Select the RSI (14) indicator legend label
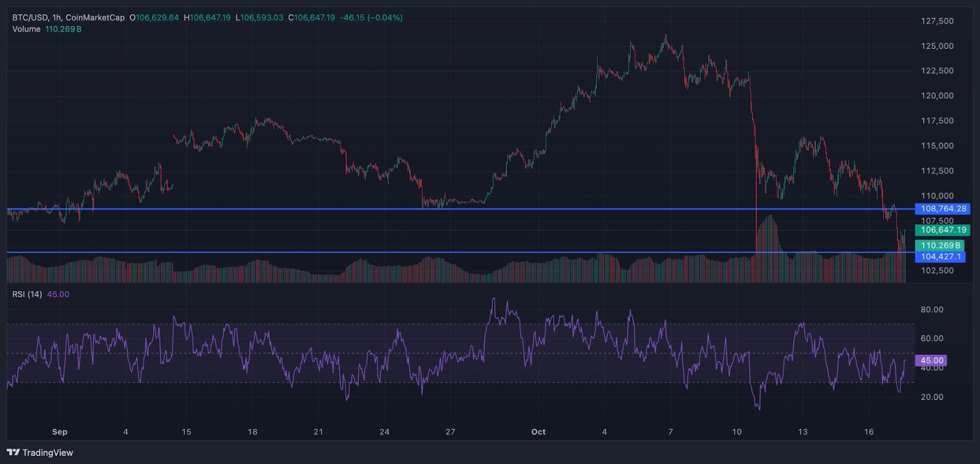Image resolution: width=980 pixels, height=464 pixels. [x=27, y=294]
